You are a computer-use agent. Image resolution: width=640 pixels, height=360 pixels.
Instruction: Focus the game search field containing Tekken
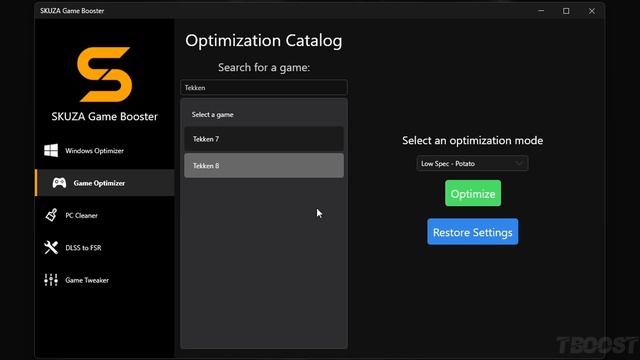264,88
